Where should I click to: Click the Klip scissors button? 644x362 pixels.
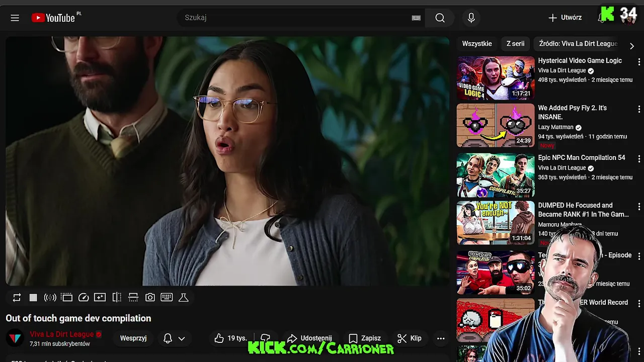[410, 338]
